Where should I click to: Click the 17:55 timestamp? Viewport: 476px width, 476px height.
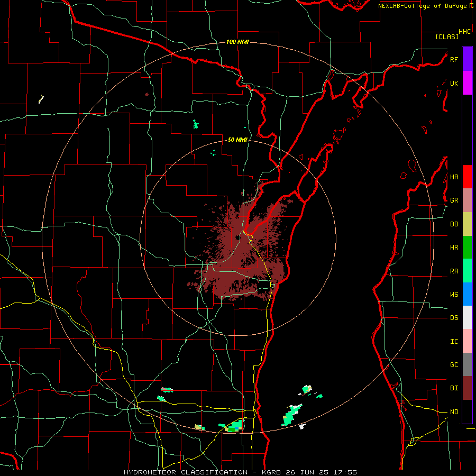click(346, 472)
